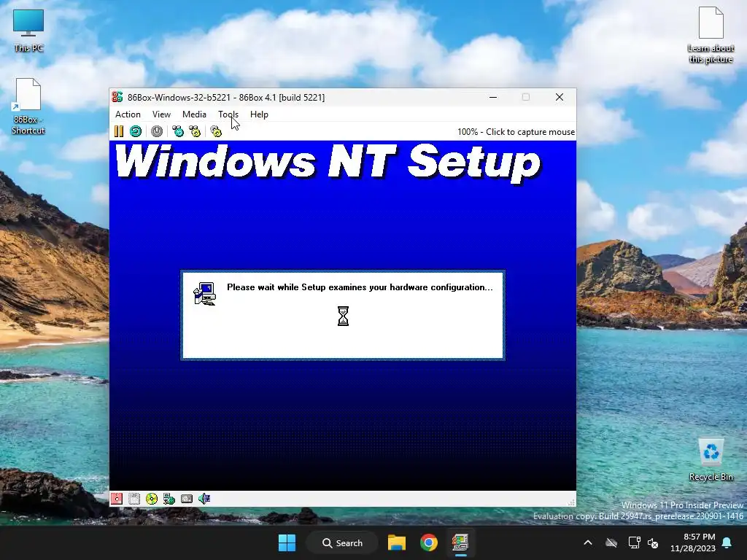Image resolution: width=747 pixels, height=560 pixels.
Task: Click the setup computer icon in dialog
Action: pyautogui.click(x=205, y=293)
